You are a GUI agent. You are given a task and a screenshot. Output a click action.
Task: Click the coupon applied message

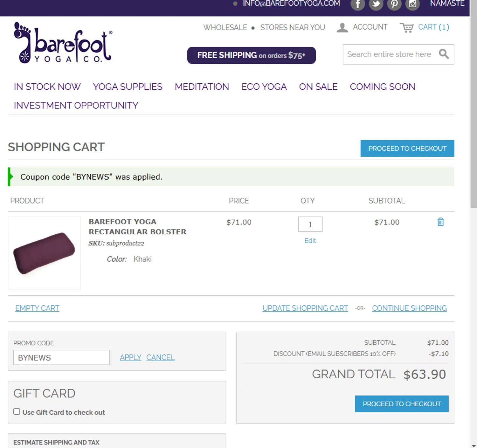pos(231,177)
